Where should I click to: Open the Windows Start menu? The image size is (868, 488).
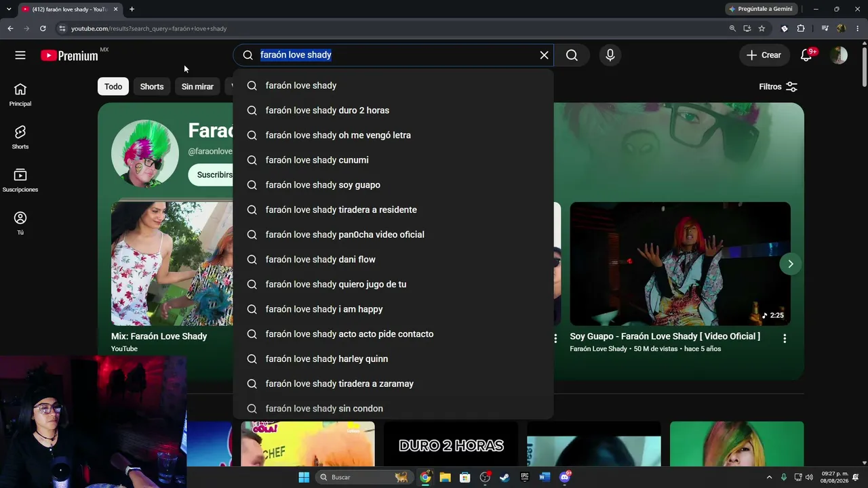point(304,477)
